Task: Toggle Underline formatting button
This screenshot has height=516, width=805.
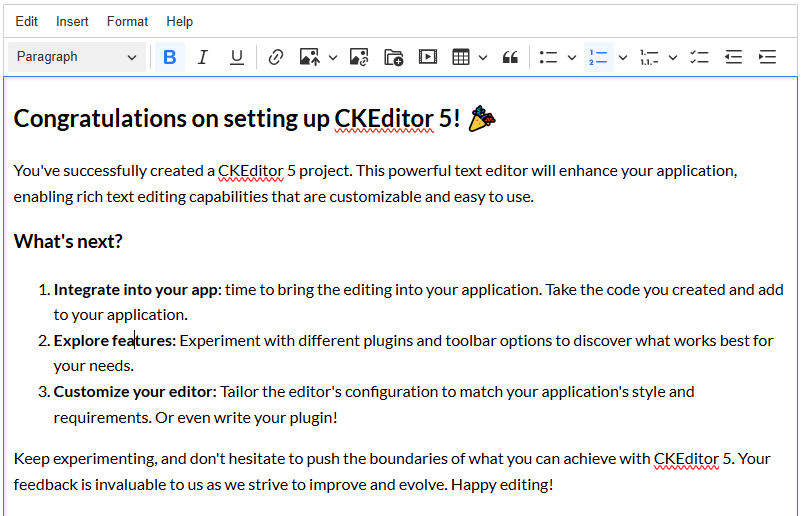Action: [236, 57]
